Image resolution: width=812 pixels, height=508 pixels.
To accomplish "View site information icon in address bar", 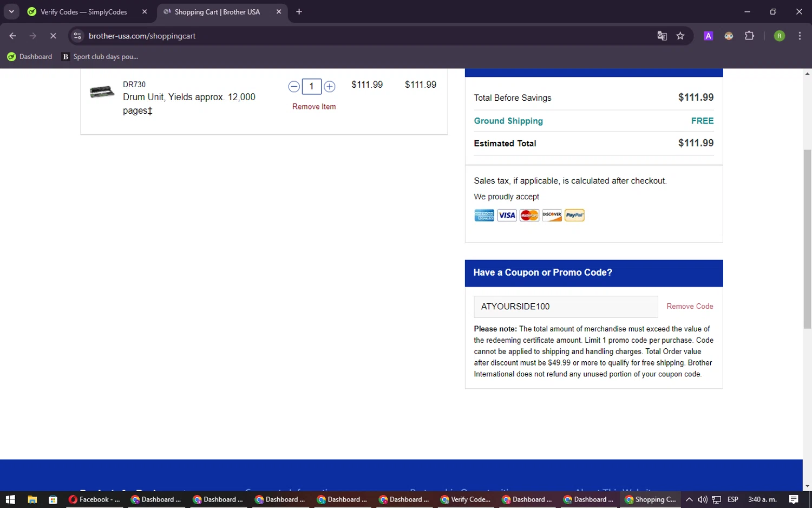I will (77, 36).
